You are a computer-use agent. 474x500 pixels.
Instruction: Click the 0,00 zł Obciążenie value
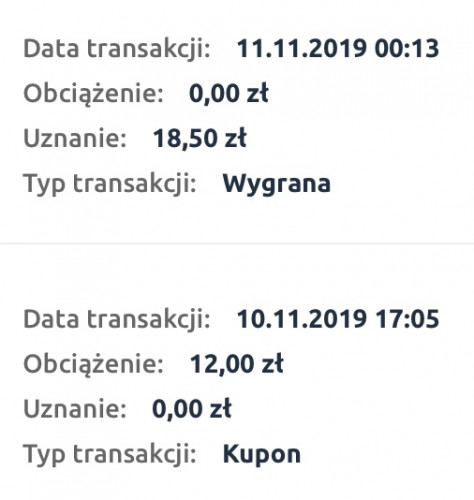pos(229,94)
